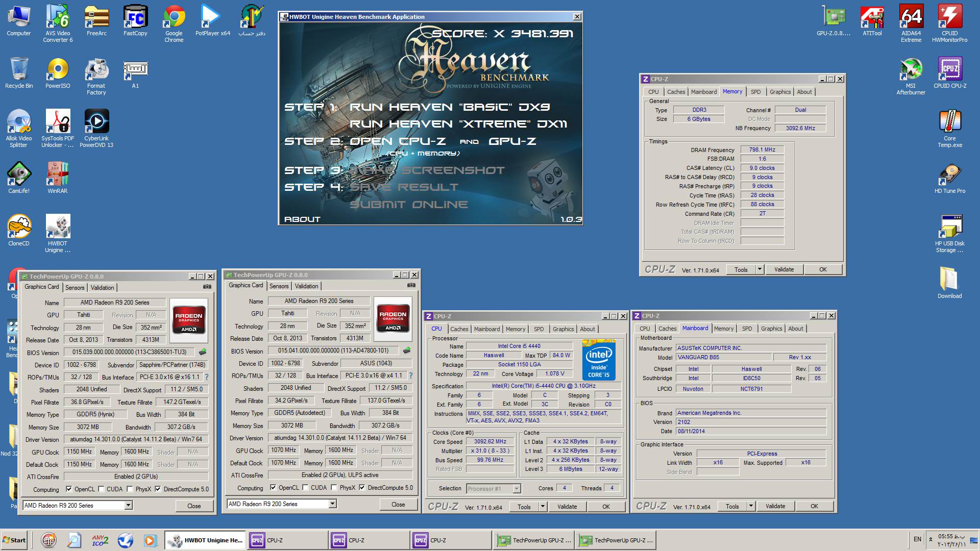980x551 pixels.
Task: Open the Download folder on desktop
Action: tap(950, 283)
